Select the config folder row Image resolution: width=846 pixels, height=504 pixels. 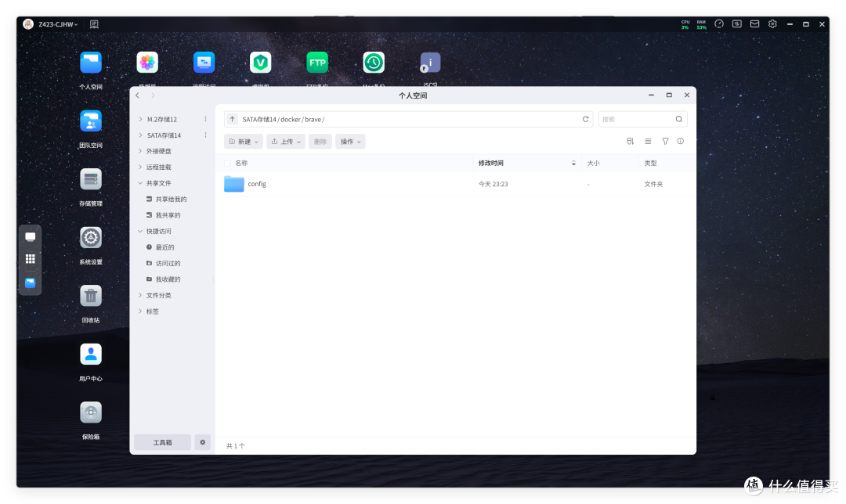(455, 184)
